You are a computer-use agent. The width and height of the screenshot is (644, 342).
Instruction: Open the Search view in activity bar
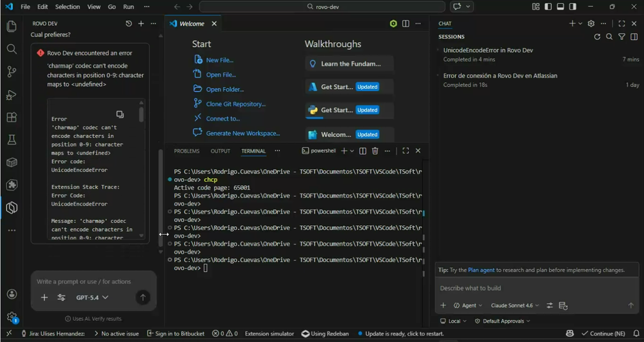pos(12,49)
